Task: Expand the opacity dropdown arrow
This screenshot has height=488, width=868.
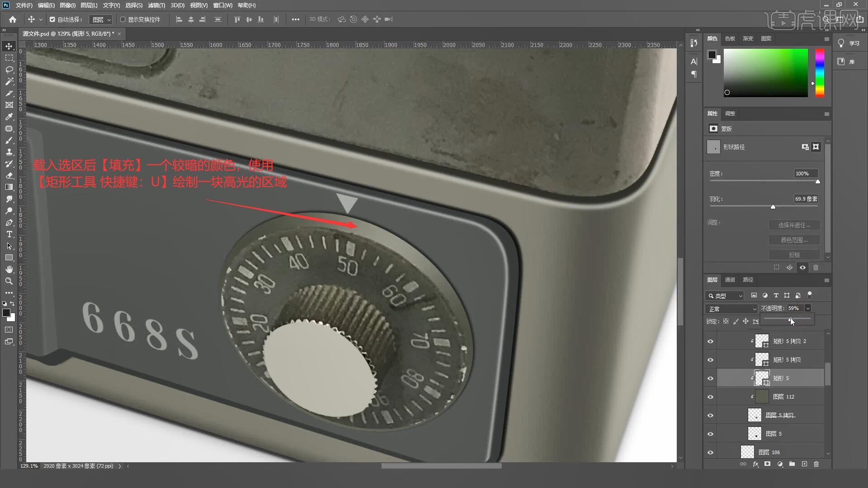Action: click(x=808, y=308)
